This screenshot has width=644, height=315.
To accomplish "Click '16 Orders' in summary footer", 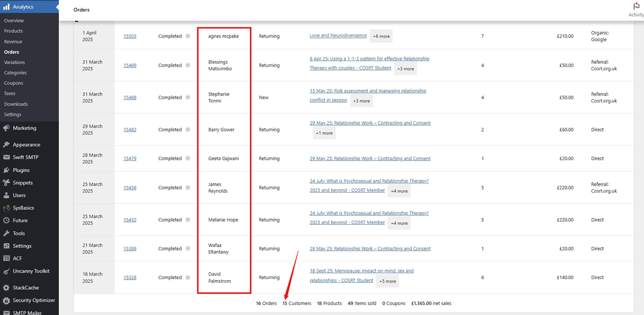I will tap(266, 303).
